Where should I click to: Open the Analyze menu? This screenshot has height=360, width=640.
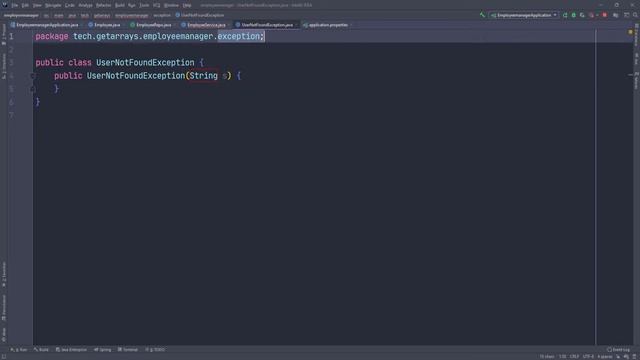[85, 5]
